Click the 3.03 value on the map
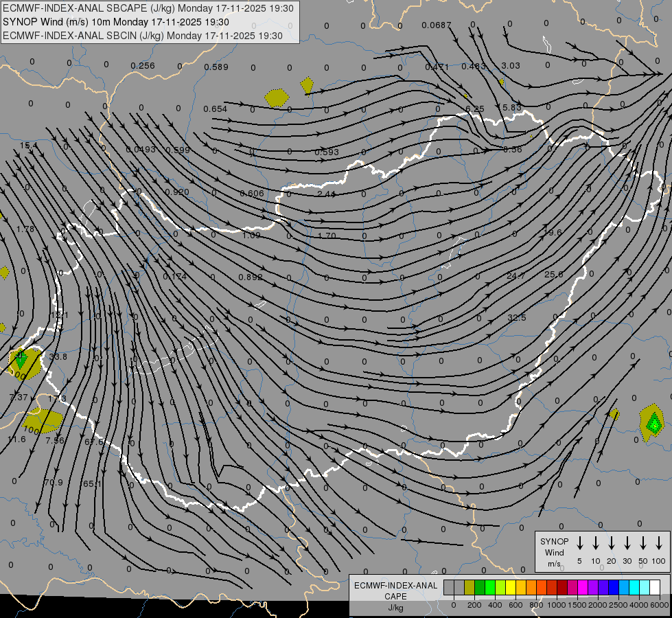The image size is (672, 618). tap(511, 66)
